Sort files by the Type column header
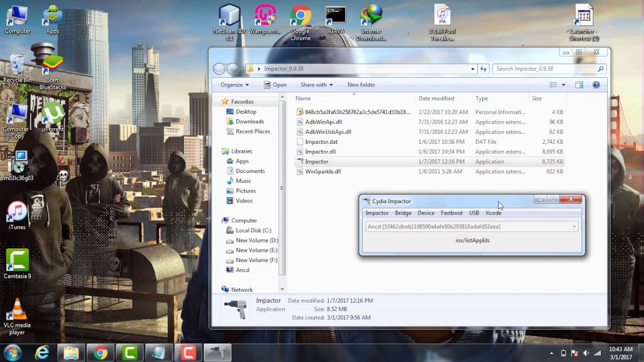 (x=501, y=99)
